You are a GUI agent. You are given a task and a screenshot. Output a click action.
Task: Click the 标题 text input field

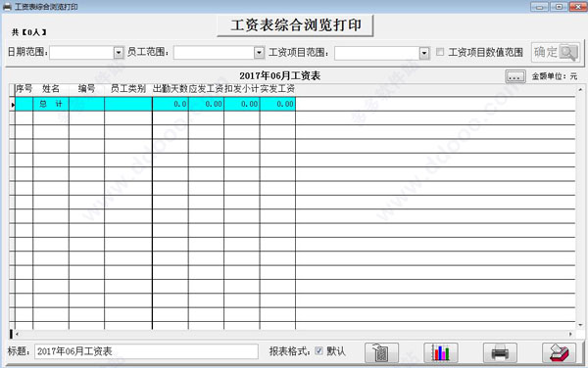point(146,351)
